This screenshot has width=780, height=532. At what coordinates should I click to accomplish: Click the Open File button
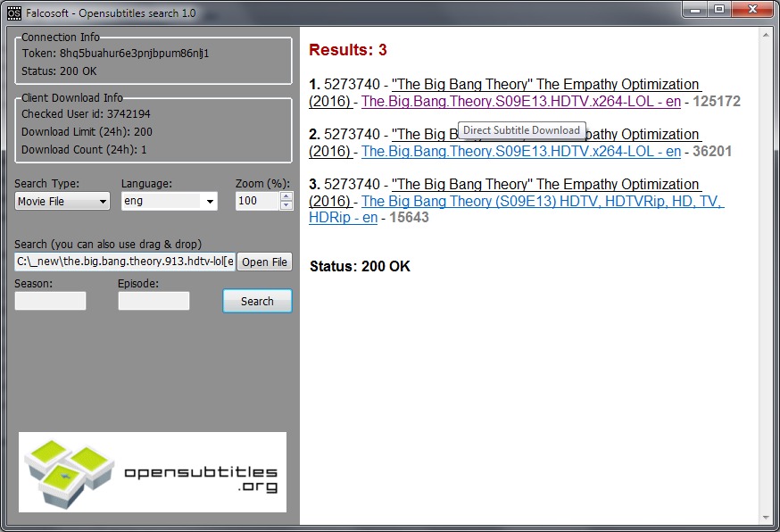[265, 262]
